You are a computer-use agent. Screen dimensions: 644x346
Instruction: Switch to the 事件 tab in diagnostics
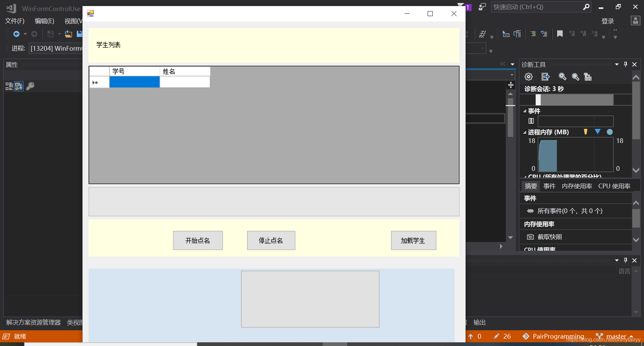point(549,186)
